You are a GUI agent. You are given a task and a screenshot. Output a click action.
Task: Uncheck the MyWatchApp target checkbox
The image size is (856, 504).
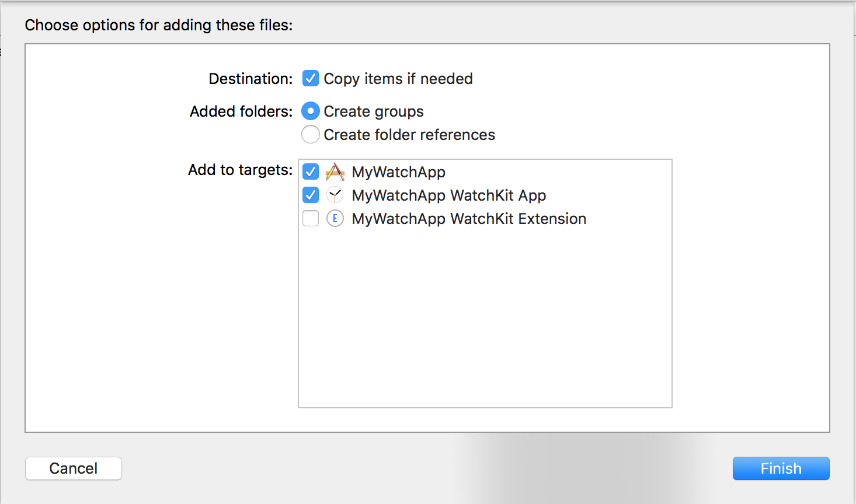pos(311,172)
